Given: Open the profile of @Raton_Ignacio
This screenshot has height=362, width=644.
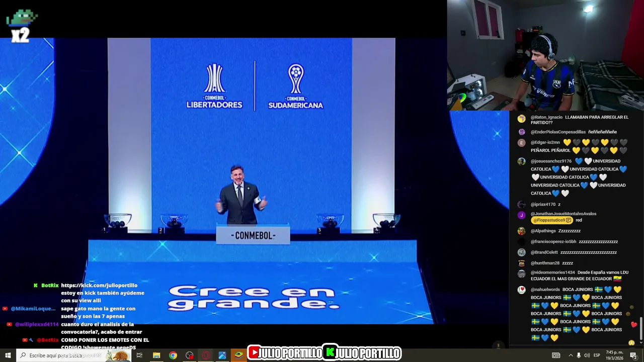Looking at the screenshot, I should point(546,117).
